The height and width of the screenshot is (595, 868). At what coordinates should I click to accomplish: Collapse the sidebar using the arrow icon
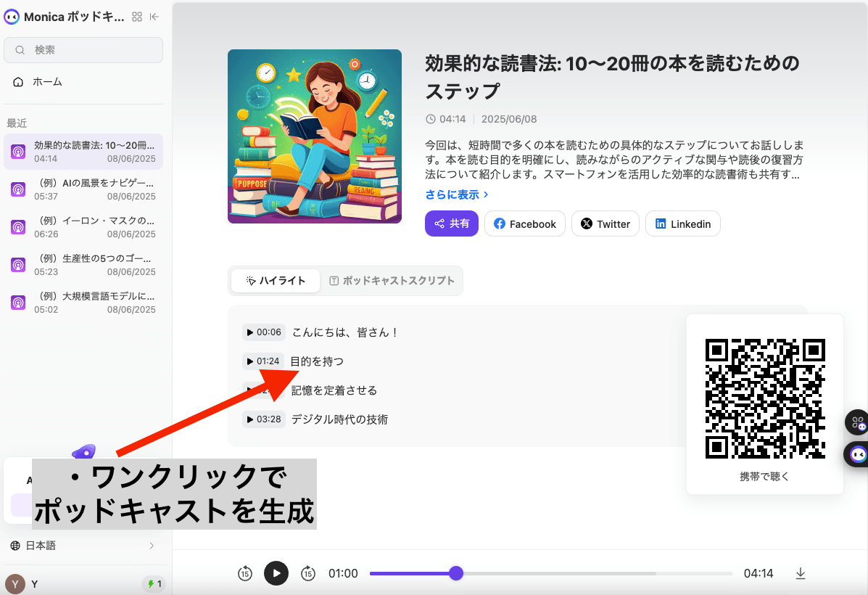pos(154,16)
